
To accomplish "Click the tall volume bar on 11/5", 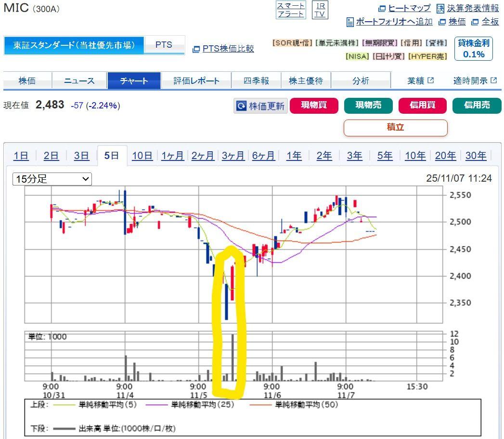I will 233,357.
